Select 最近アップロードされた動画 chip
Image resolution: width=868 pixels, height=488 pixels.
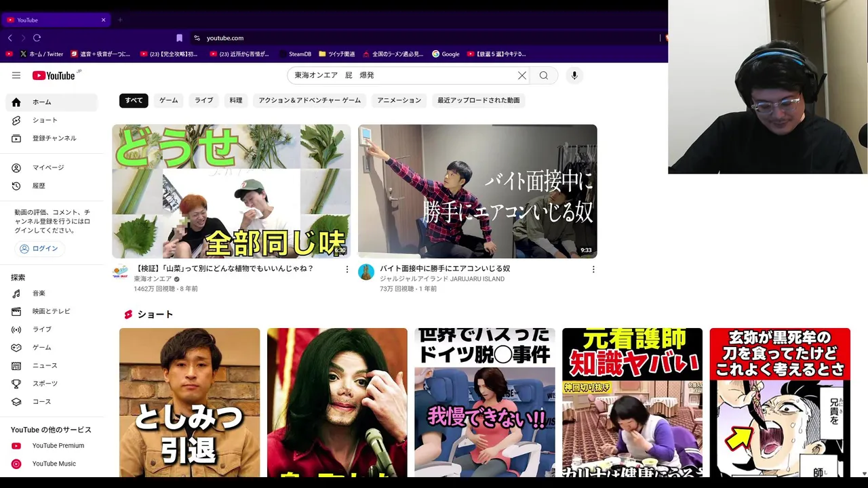tap(479, 100)
